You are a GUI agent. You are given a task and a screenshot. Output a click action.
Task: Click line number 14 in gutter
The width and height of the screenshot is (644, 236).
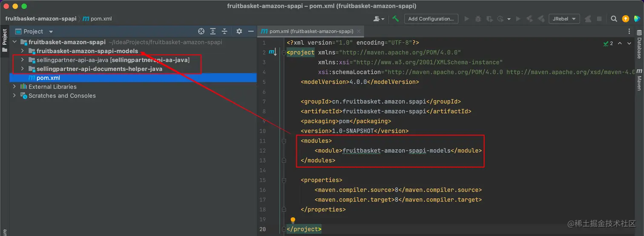click(x=262, y=170)
